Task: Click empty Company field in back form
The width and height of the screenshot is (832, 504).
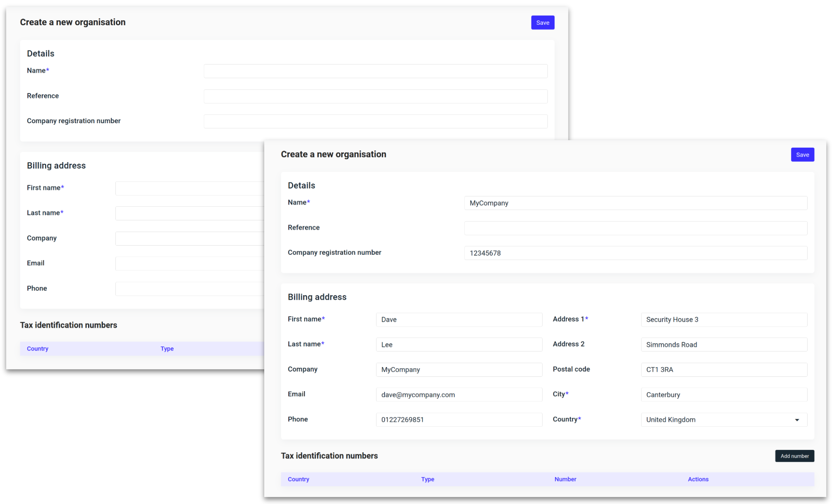Action: [189, 239]
